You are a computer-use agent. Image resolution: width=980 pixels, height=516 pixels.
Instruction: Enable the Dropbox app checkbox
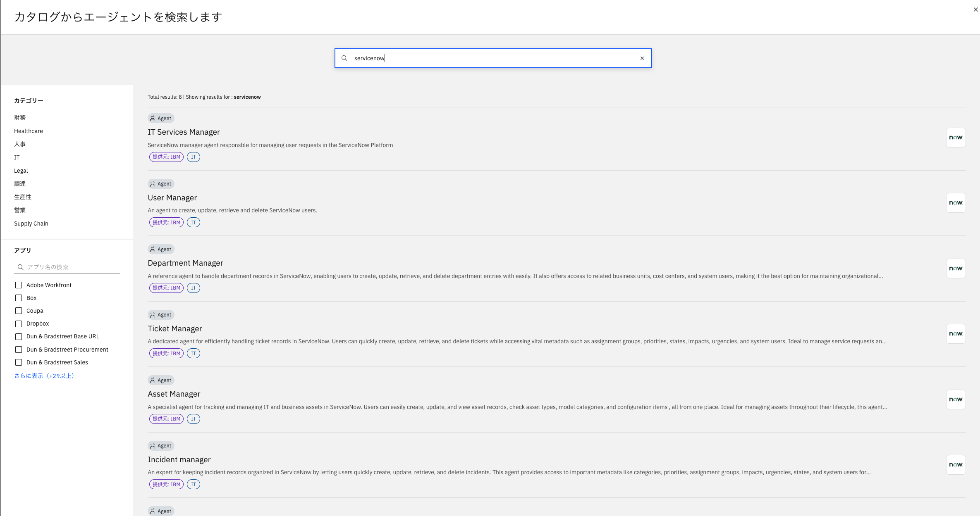(x=19, y=323)
